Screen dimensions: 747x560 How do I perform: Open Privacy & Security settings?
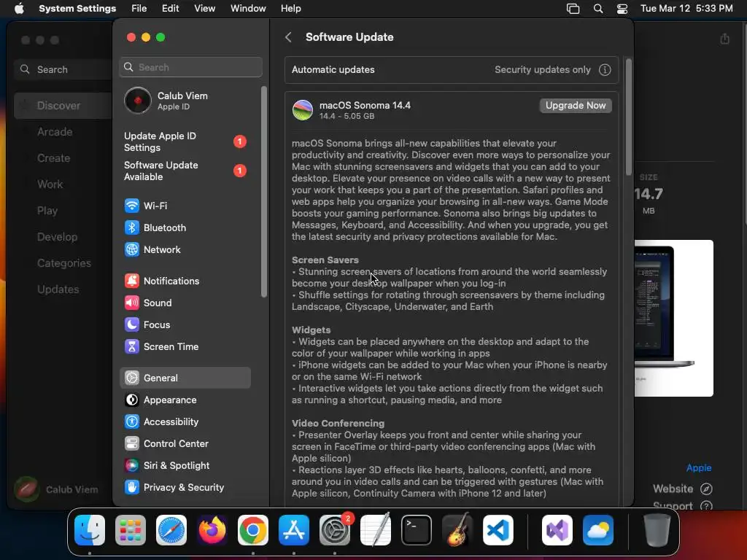pos(185,488)
